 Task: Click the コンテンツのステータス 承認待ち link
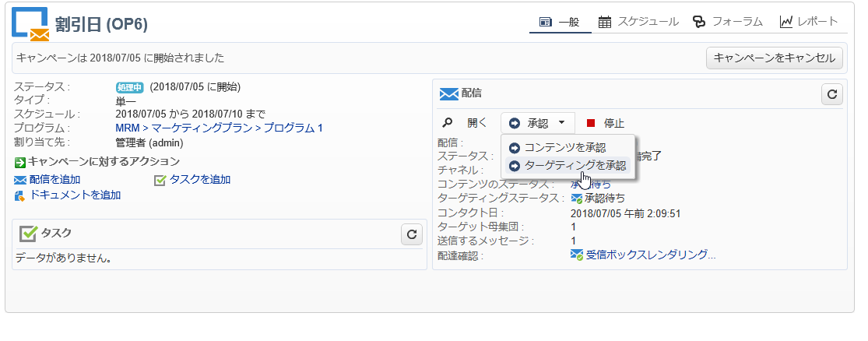(591, 184)
